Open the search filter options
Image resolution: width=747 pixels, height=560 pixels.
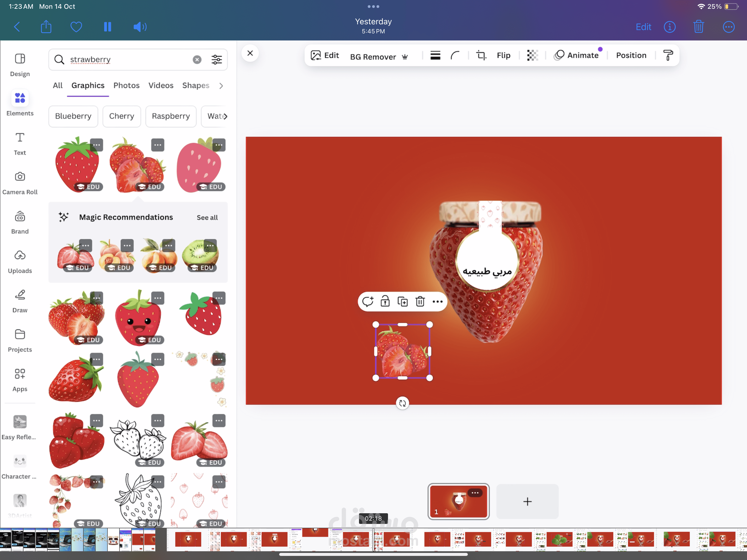(217, 60)
